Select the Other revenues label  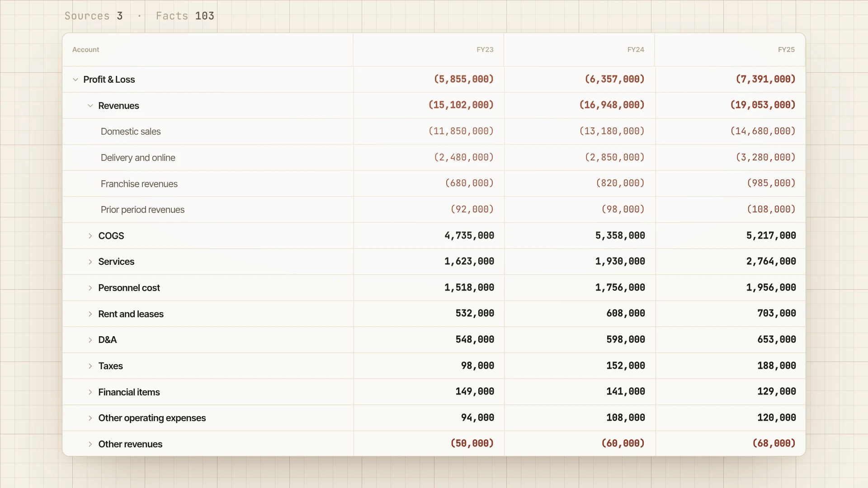130,444
